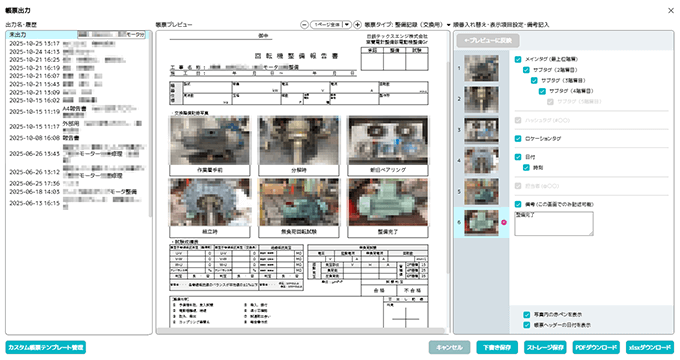Select history entry 2025-10-21 16:19
Viewport: 680px width, 360px height.
[x=77, y=68]
